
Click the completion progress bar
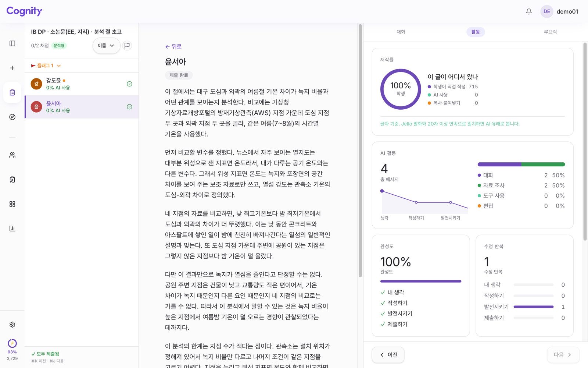tap(421, 281)
